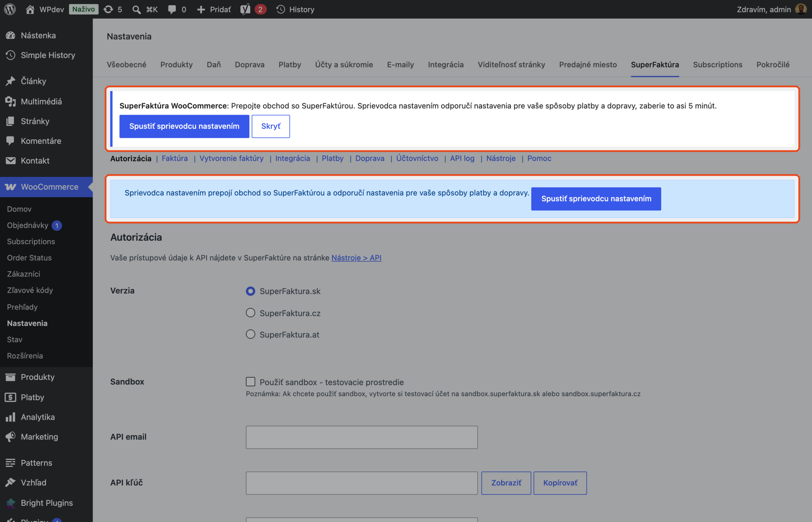Click Zobraziť to reveal API key
812x522 pixels.
click(x=506, y=483)
